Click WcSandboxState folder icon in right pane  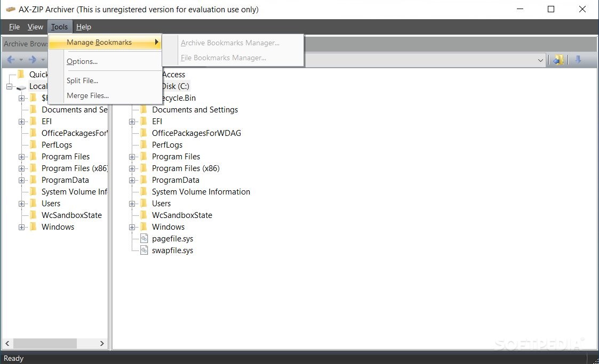(144, 215)
